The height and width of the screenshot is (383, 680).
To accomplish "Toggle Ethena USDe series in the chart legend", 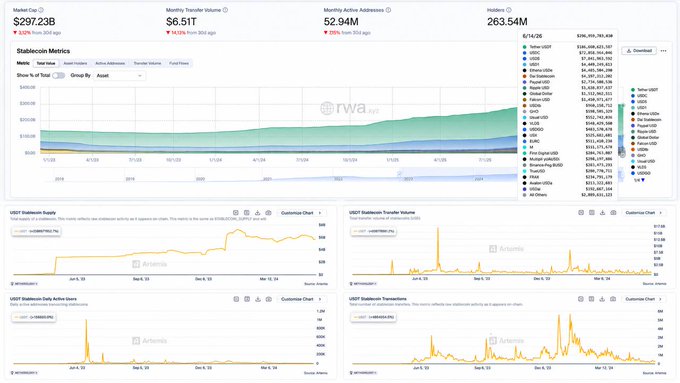I will [645, 114].
